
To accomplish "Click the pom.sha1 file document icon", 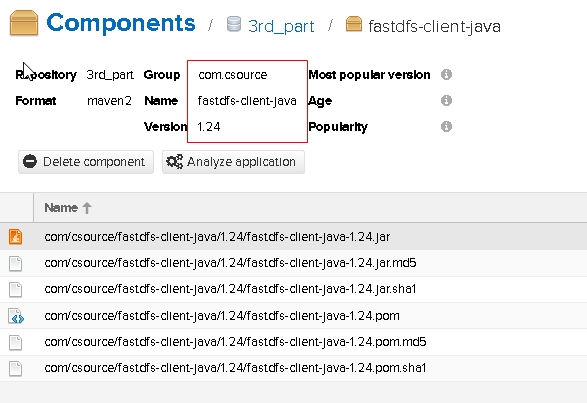I will click(15, 369).
